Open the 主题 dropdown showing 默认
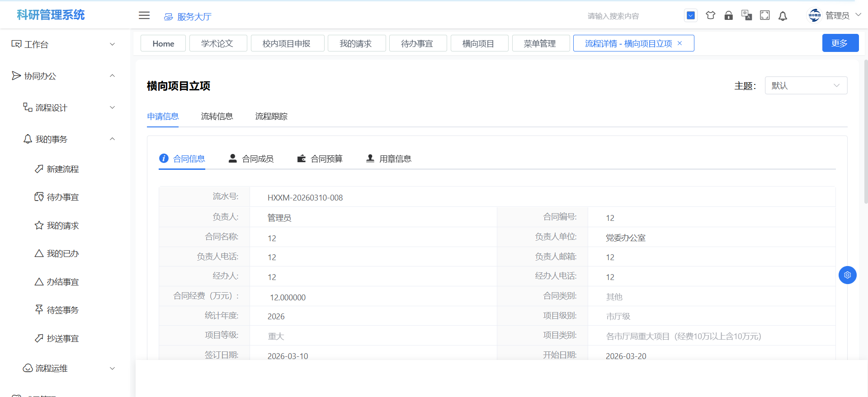The image size is (868, 397). (806, 85)
